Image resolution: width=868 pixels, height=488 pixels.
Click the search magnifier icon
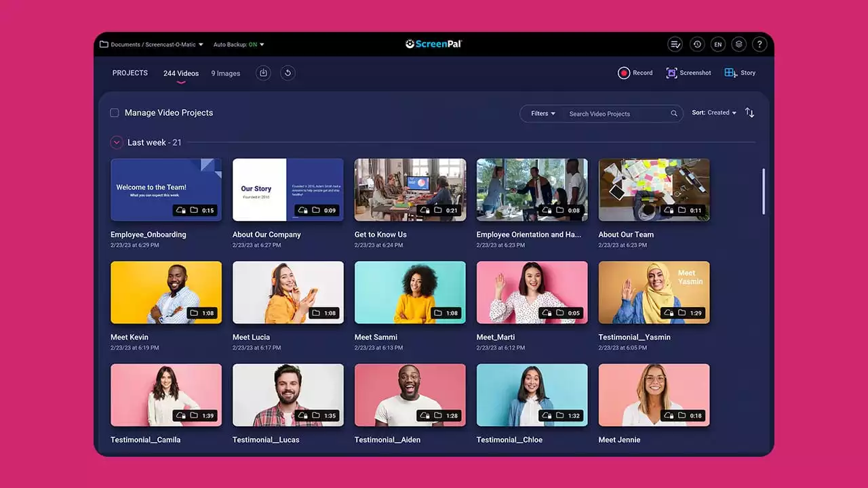tap(674, 114)
